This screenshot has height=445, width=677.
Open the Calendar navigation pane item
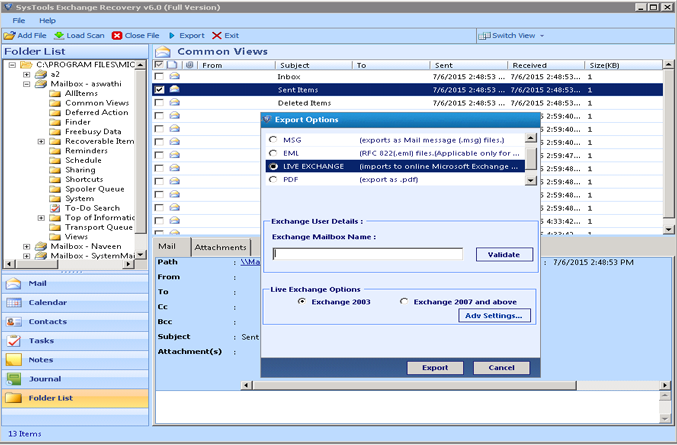(x=76, y=303)
